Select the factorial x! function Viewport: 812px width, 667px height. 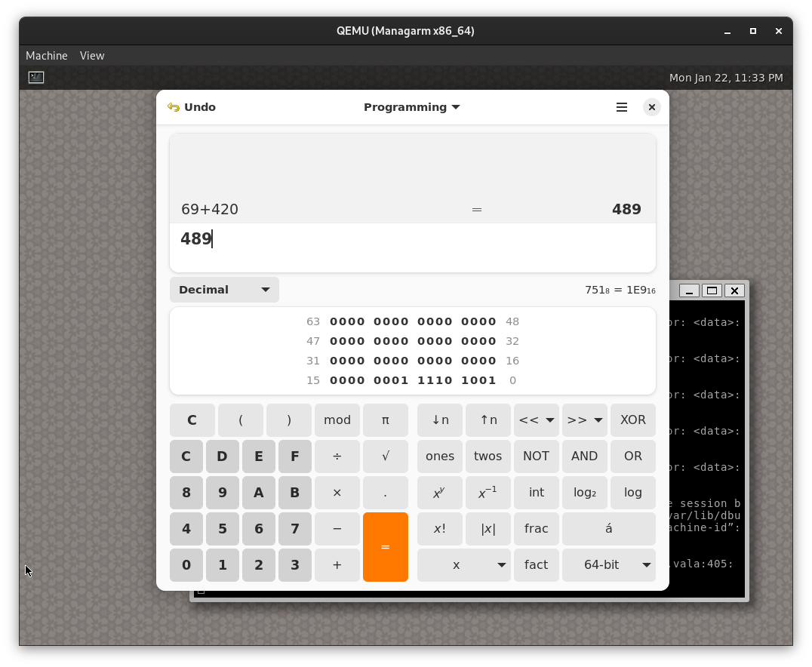pyautogui.click(x=440, y=528)
